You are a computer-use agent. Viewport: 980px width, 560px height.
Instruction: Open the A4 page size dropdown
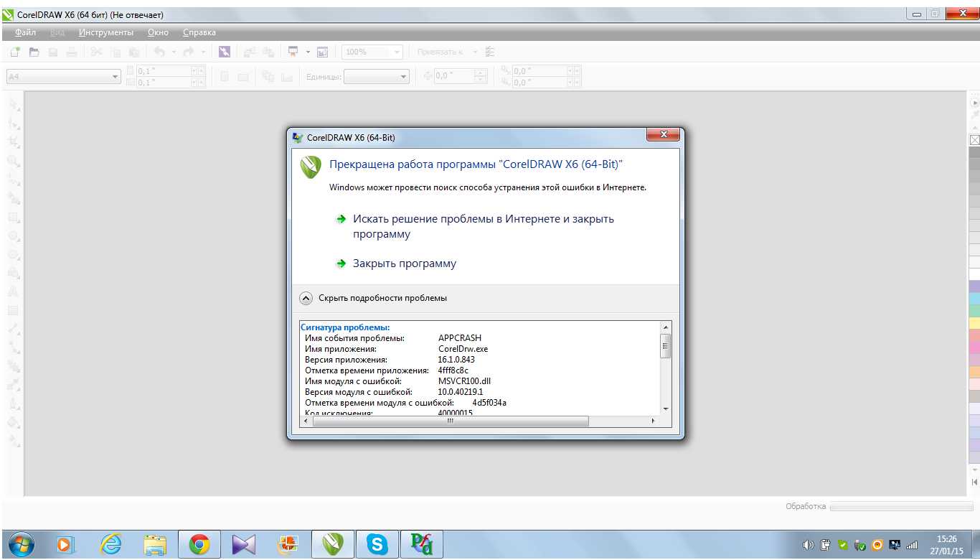point(116,76)
